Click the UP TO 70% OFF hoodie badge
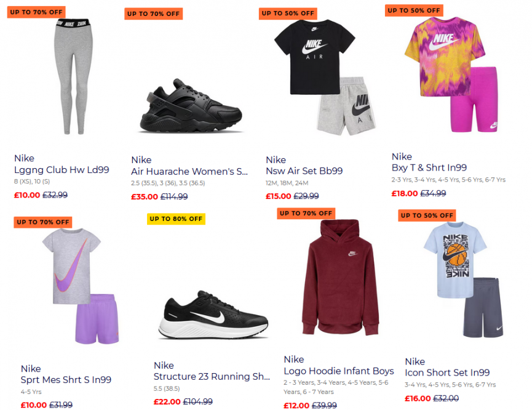Image resolution: width=532 pixels, height=410 pixels. [x=306, y=214]
